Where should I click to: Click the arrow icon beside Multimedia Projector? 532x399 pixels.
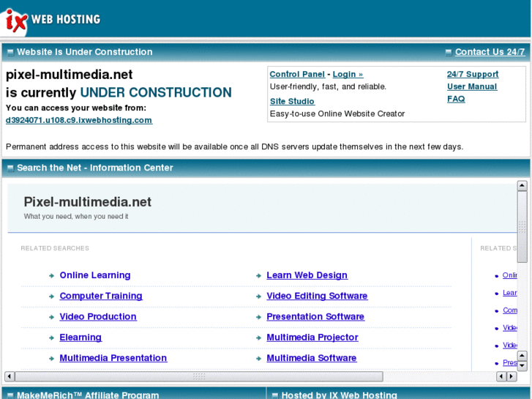(258, 338)
